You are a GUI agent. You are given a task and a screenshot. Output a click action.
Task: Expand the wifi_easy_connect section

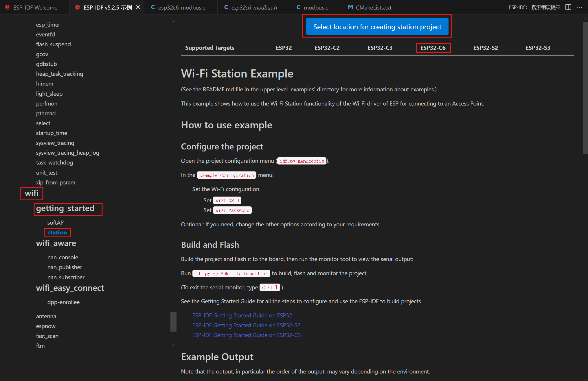[x=70, y=288]
